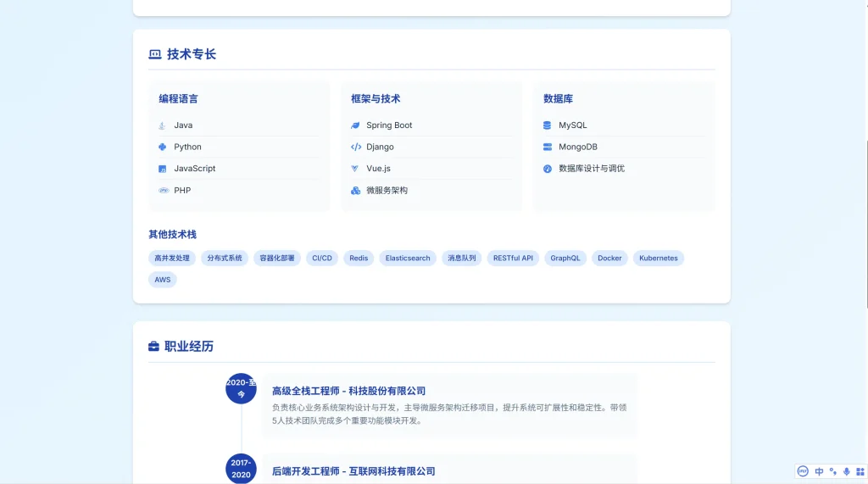The image size is (868, 484).
Task: Click the Python logo icon
Action: (x=162, y=147)
